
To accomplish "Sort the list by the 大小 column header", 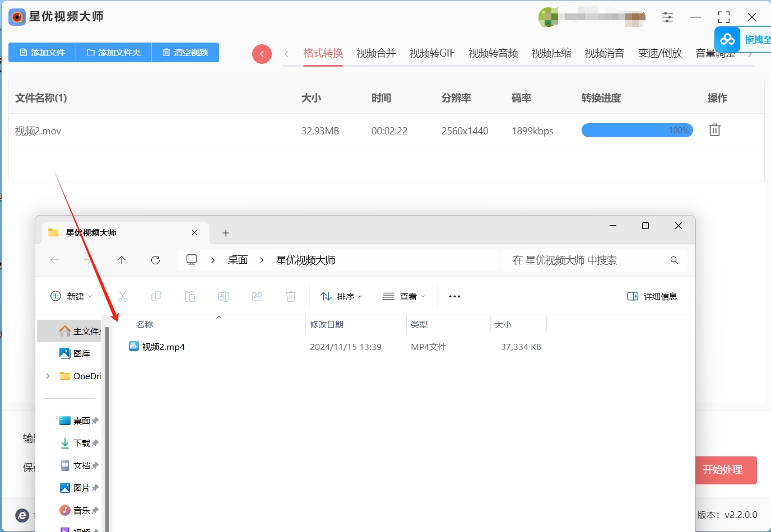I will click(x=503, y=325).
